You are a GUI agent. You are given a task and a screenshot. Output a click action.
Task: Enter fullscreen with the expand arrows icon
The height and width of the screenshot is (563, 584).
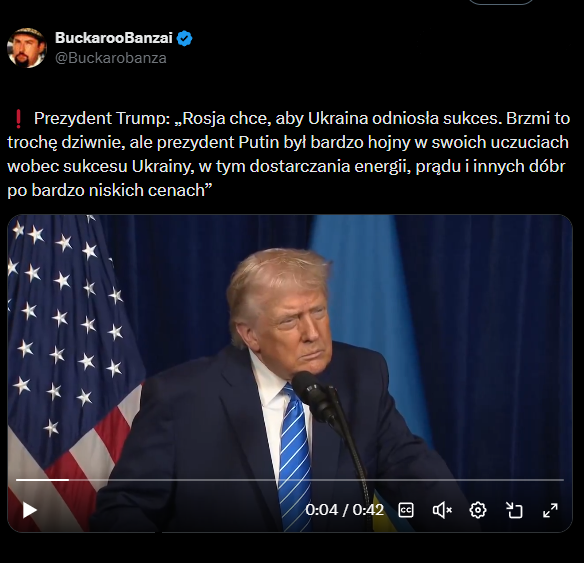coord(550,510)
